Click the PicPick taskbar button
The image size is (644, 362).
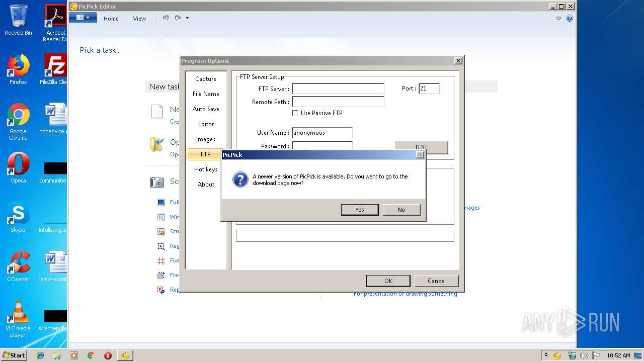[x=125, y=355]
